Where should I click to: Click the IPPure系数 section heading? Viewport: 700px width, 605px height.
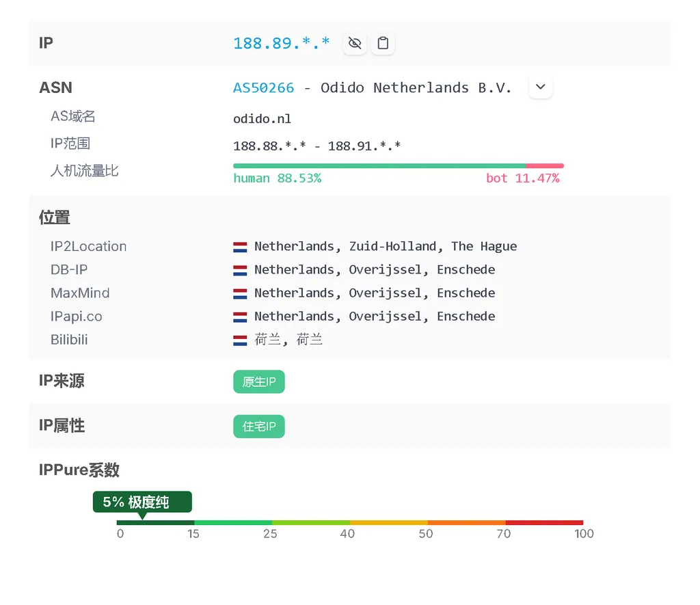[x=79, y=470]
